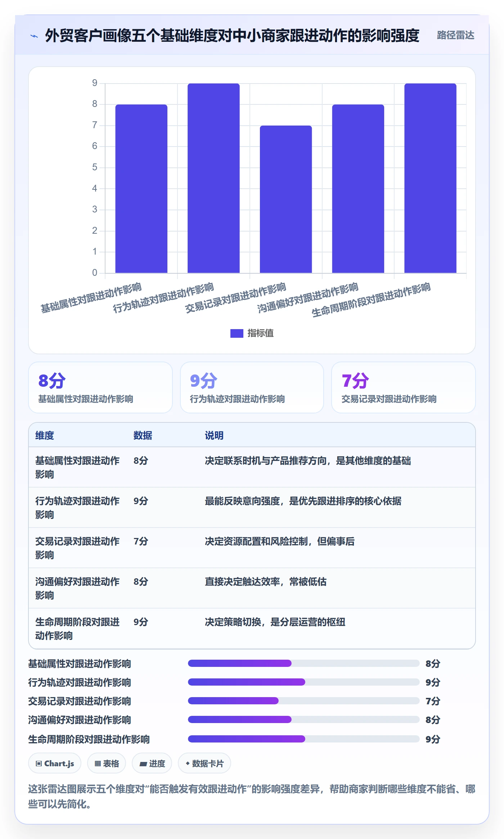Screen dimensions: 504x839
Task: Click the 数据 column header
Action: coord(143,435)
